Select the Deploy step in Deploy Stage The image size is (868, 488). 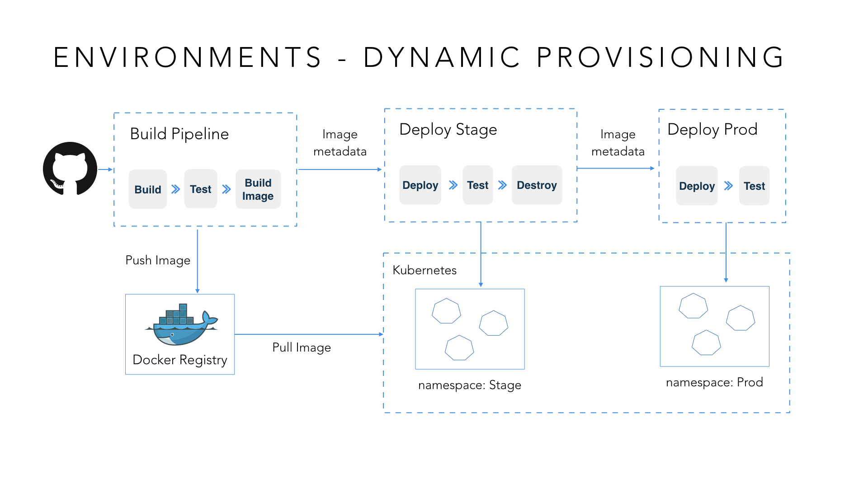[414, 172]
